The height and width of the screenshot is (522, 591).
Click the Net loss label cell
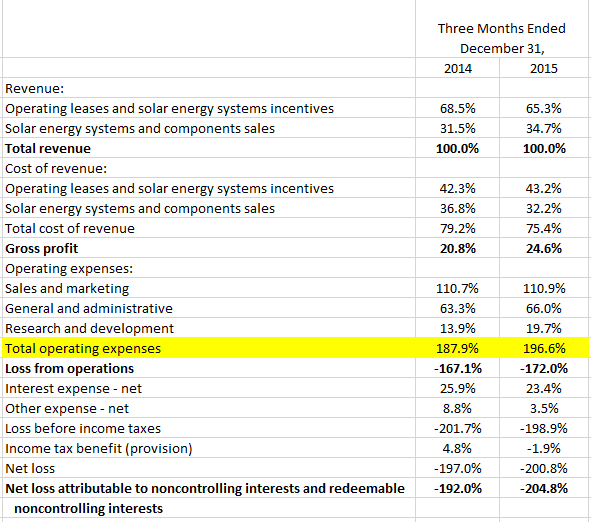[x=209, y=468]
